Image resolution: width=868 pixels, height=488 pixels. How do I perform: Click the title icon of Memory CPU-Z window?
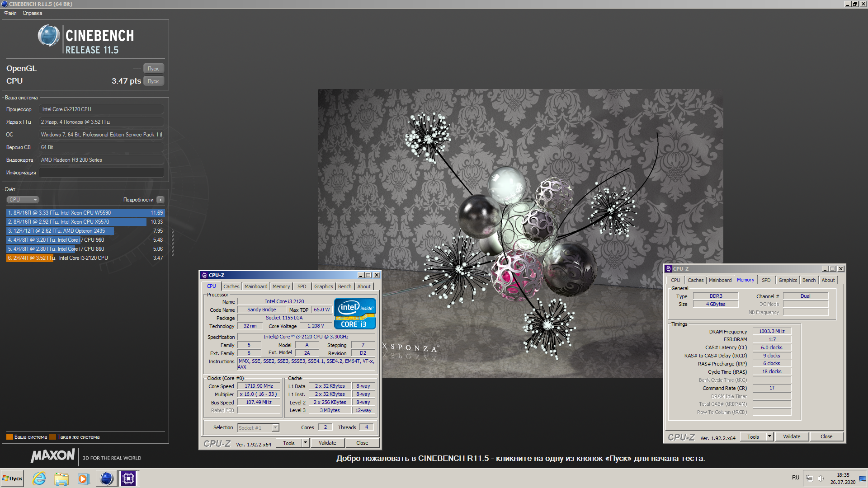669,269
